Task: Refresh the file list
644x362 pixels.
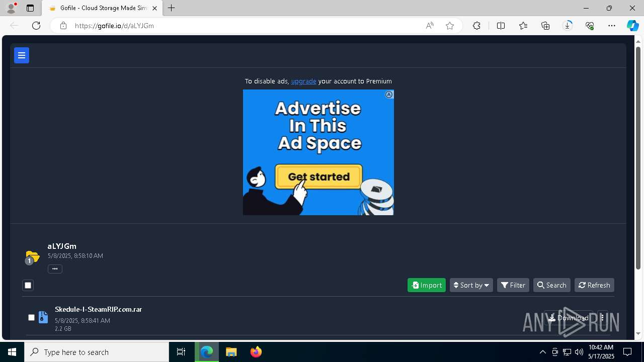Action: [594, 285]
